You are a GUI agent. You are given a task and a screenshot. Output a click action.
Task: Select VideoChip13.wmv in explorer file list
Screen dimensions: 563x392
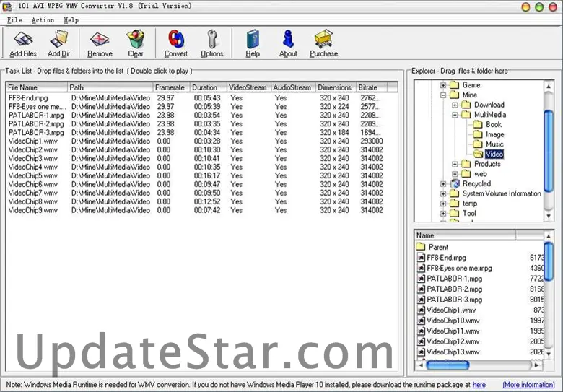point(453,352)
